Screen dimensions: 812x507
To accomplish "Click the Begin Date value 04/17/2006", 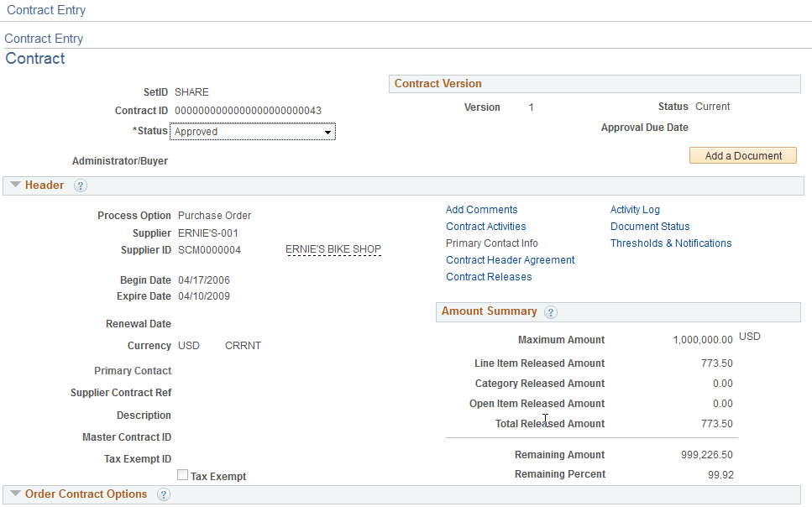I will 204,280.
